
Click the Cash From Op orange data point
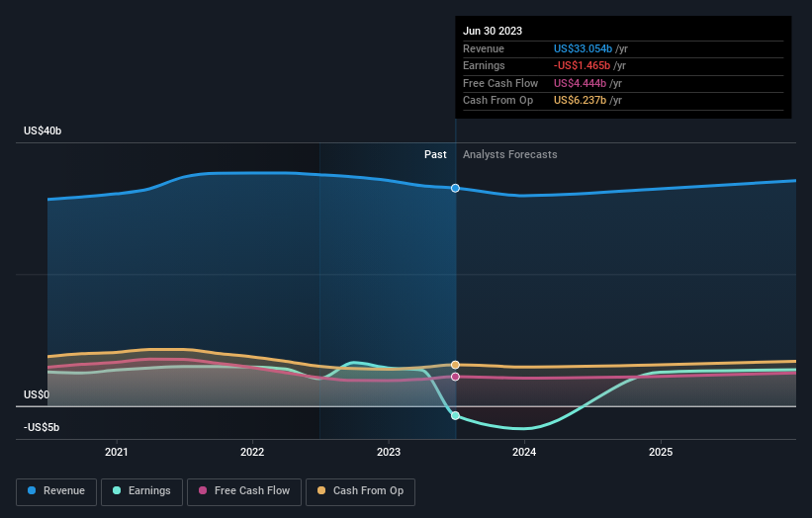(x=455, y=365)
